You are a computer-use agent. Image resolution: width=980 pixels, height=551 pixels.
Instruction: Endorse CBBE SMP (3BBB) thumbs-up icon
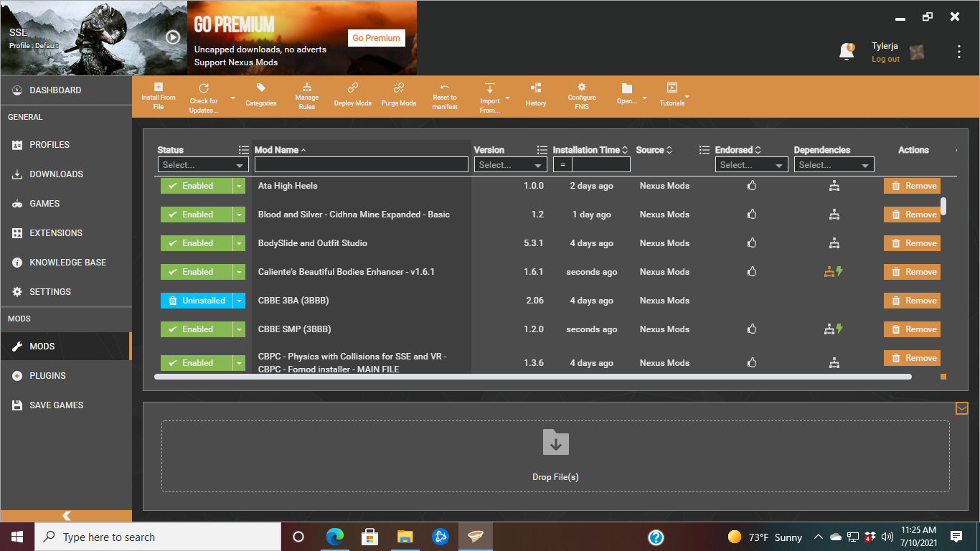point(752,329)
